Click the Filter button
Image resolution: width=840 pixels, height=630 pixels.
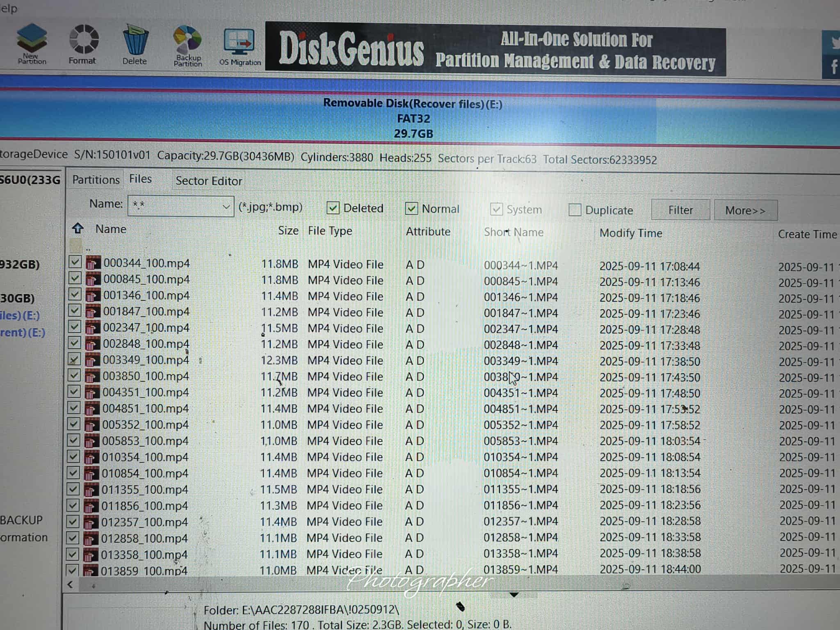coord(680,210)
